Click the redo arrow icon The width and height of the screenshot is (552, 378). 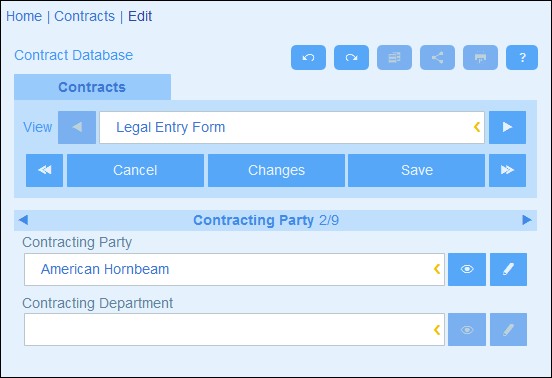tap(351, 57)
